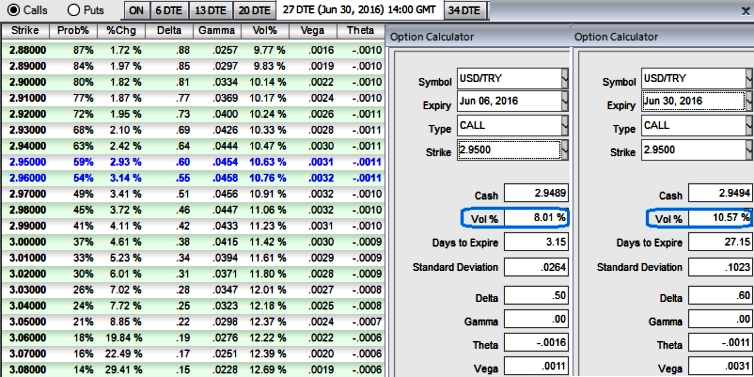Click Vol % field showing 10.57 %
This screenshot has height=377, width=754.
[720, 218]
